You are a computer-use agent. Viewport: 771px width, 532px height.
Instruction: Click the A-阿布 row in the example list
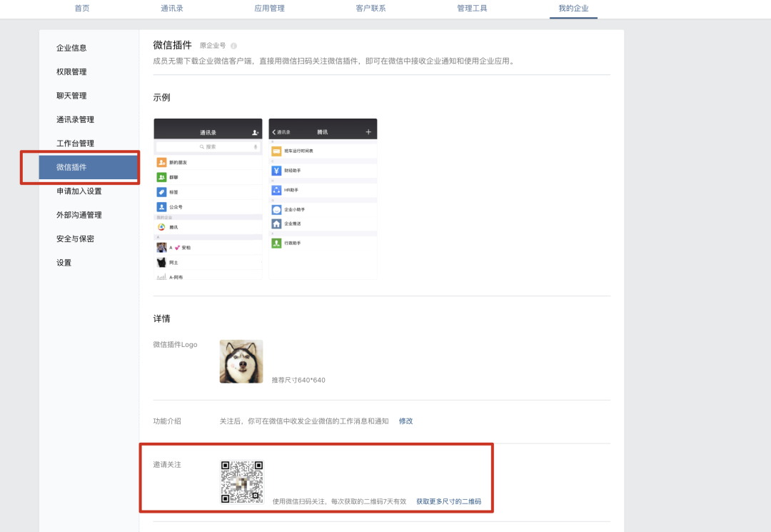208,276
